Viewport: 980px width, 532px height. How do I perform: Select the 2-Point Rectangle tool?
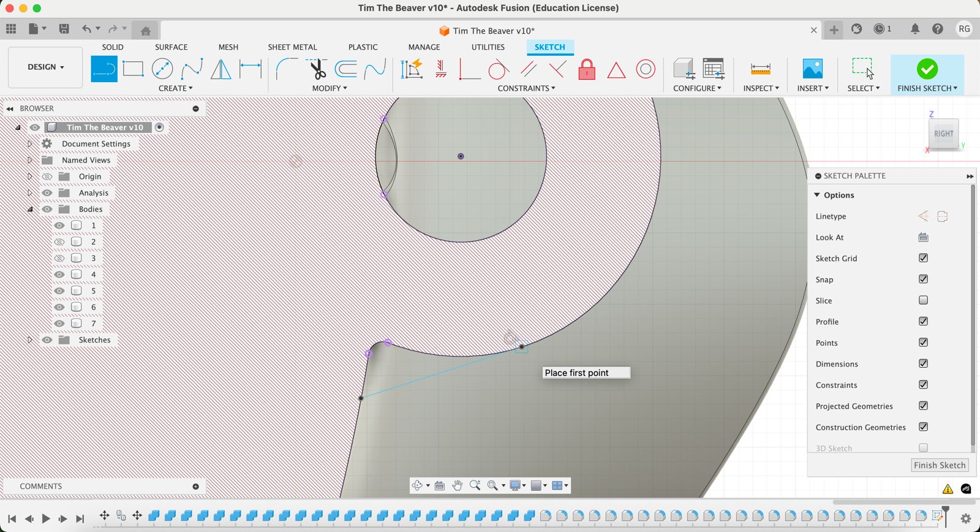click(x=133, y=69)
